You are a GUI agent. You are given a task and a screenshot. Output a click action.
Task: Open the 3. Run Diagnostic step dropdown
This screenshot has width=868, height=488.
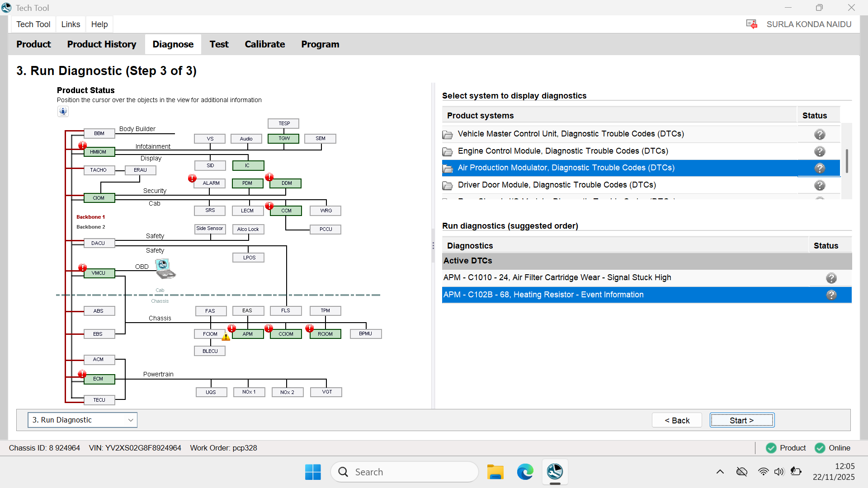(83, 420)
